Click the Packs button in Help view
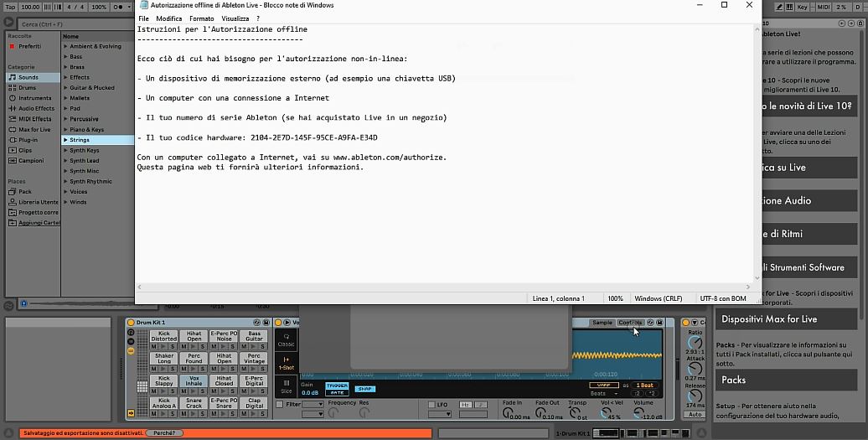The height and width of the screenshot is (440, 868). point(786,380)
